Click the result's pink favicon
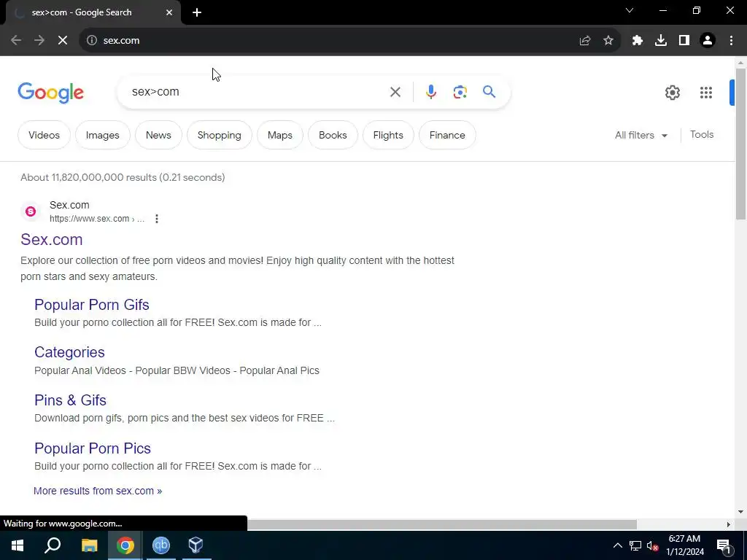Screen dimensions: 747x560 31,211
